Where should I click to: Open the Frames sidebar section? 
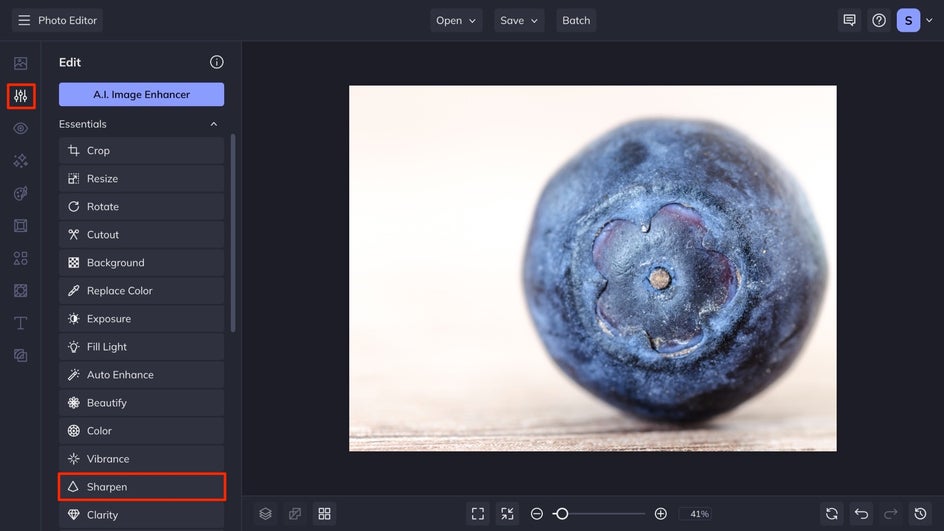point(21,226)
